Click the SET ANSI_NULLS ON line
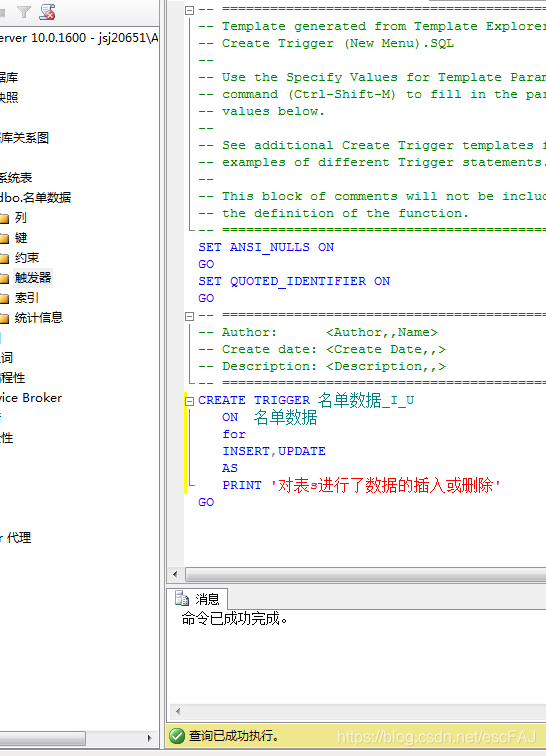 266,247
